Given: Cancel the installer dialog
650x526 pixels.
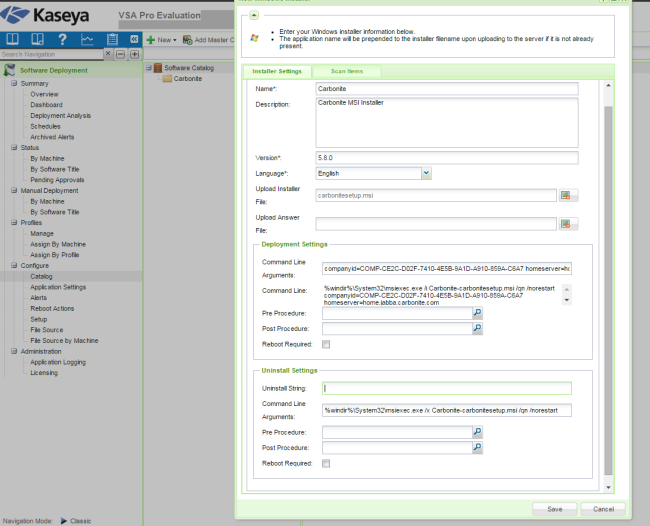Looking at the screenshot, I should click(x=603, y=509).
